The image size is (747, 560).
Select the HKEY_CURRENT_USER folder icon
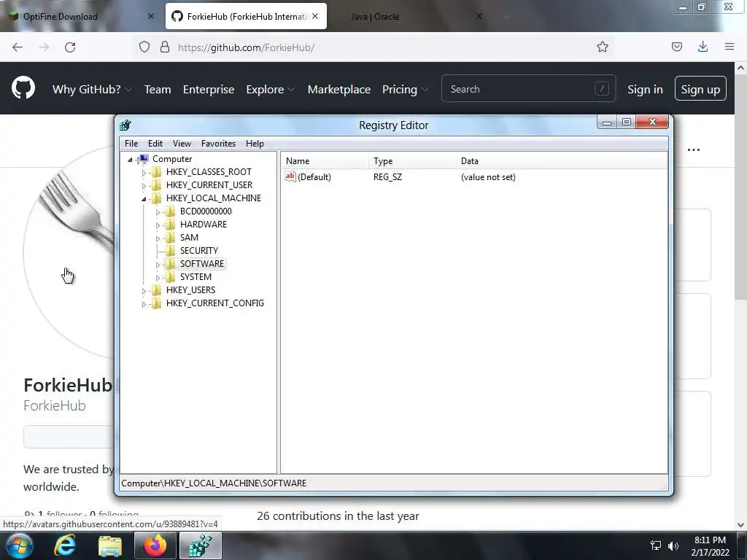156,184
